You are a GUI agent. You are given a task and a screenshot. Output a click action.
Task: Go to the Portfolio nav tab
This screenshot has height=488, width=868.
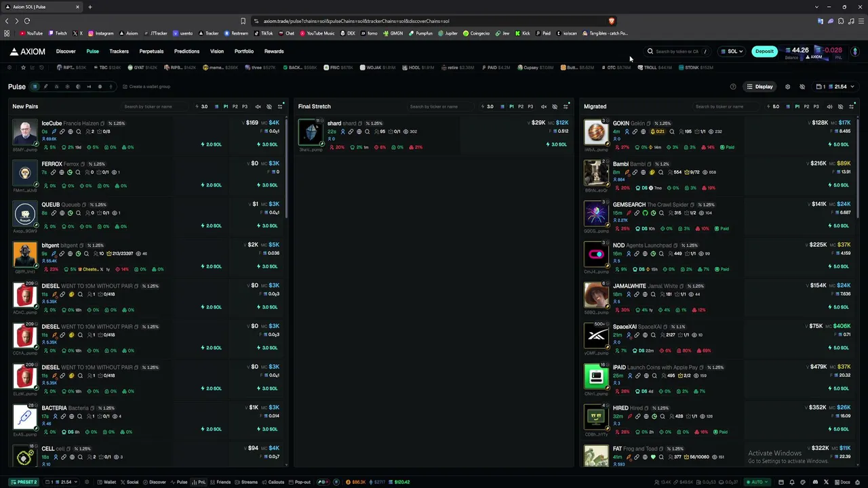pos(244,52)
